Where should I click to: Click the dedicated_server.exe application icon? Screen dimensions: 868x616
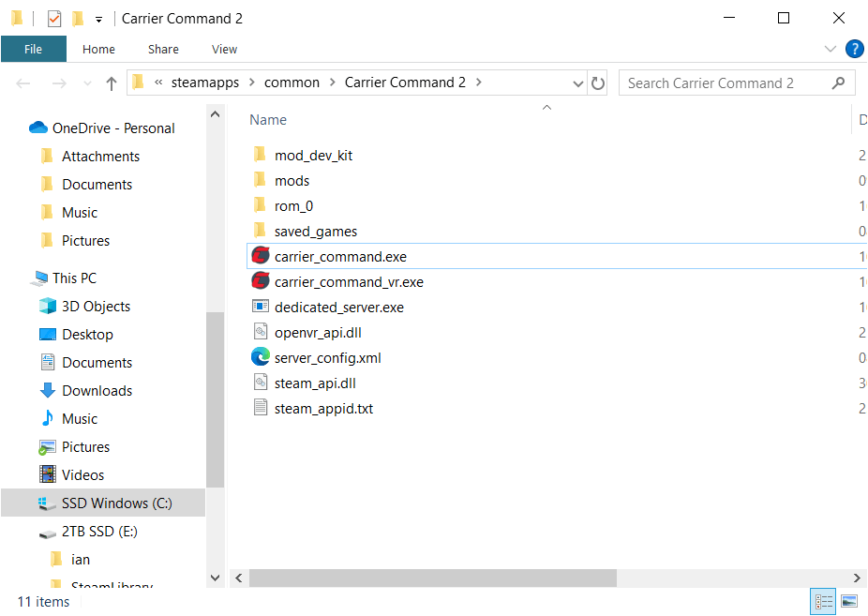(x=261, y=307)
